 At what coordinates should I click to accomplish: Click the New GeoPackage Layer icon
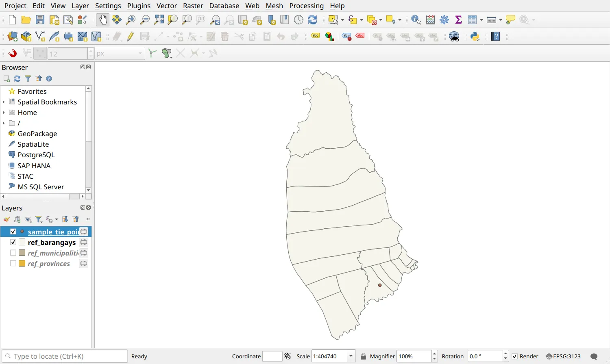(26, 36)
